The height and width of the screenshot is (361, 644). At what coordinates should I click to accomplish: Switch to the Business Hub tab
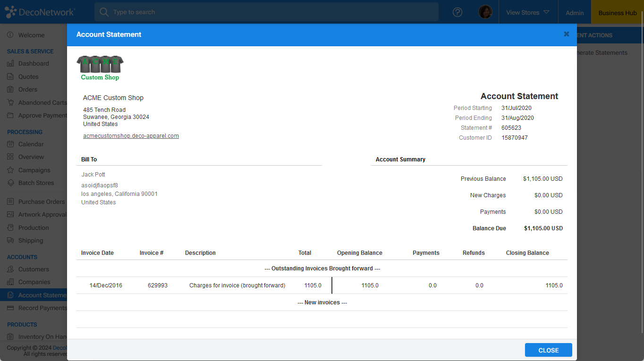click(617, 13)
